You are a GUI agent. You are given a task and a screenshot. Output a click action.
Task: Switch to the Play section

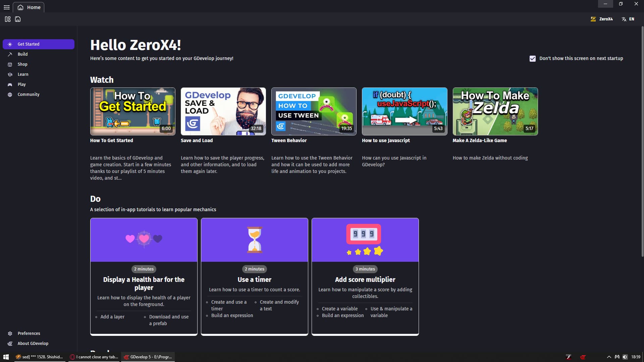point(39,84)
